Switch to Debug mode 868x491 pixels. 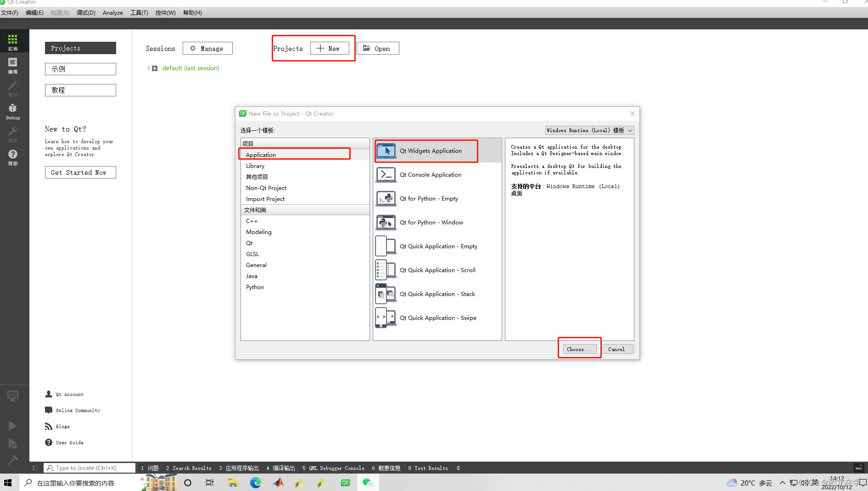[13, 111]
